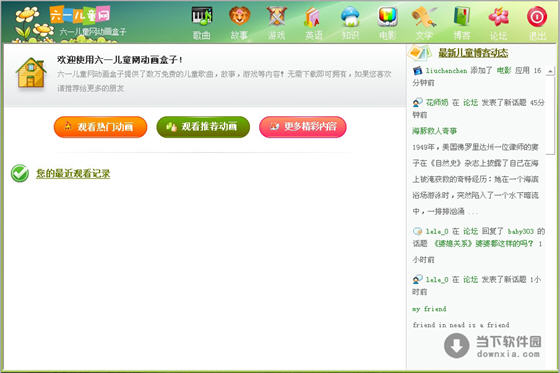Open the 知识 knowledge mushroom icon
The image size is (560, 373).
coord(350,16)
